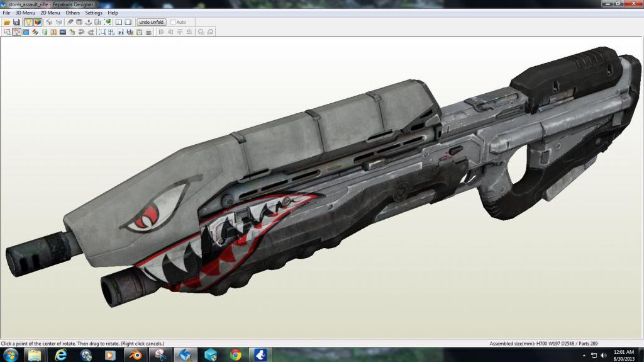Open the Windows Start button
The image size is (644, 362).
pos(10,354)
